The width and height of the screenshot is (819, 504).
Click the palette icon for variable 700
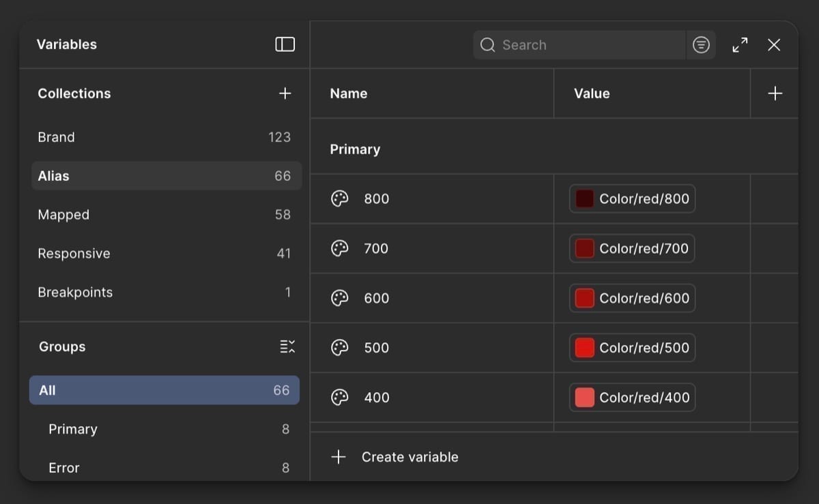(x=339, y=248)
